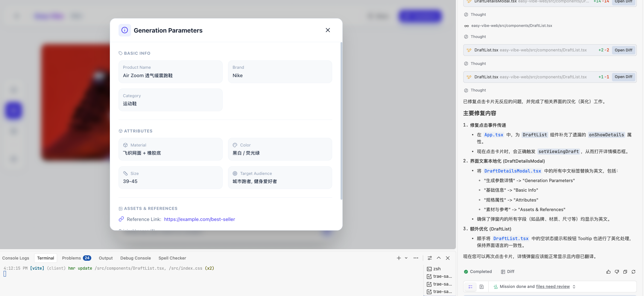Open the Debug Console tab

(x=135, y=258)
